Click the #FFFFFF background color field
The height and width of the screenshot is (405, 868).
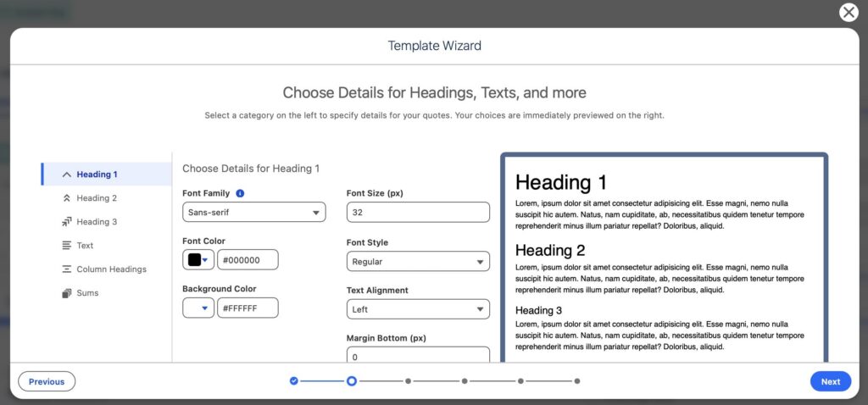(x=248, y=308)
